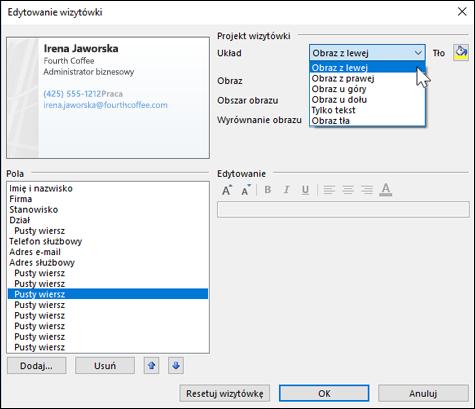This screenshot has height=409, width=475.
Task: Open the font color picker
Action: 386,190
